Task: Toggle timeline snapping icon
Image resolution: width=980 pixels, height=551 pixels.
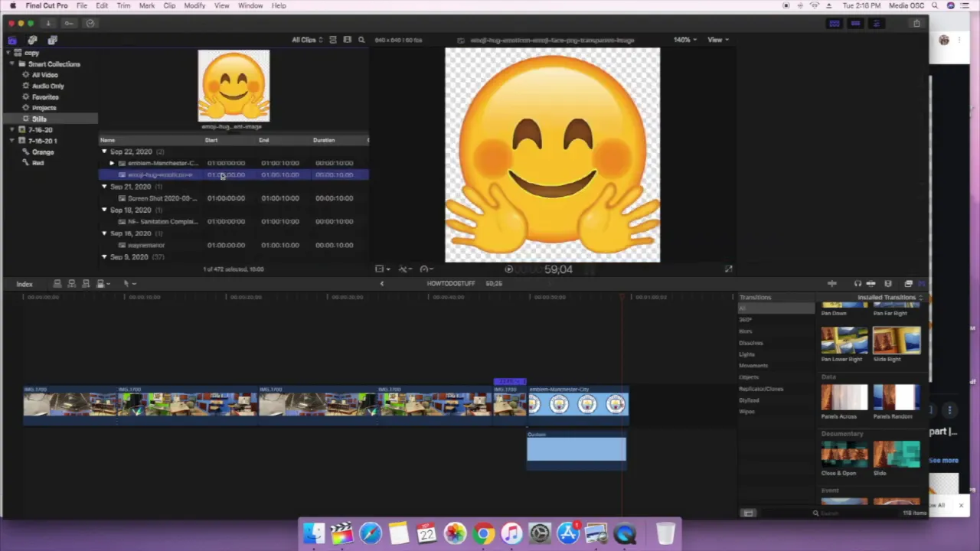Action: (x=871, y=284)
